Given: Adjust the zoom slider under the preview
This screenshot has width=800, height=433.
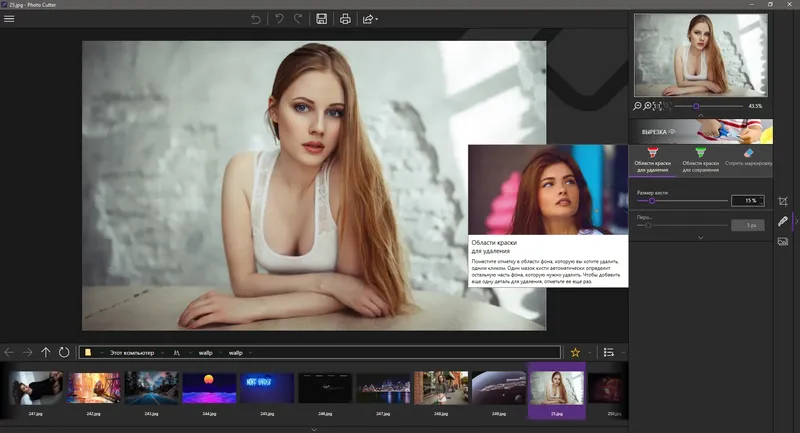Looking at the screenshot, I should coord(709,106).
